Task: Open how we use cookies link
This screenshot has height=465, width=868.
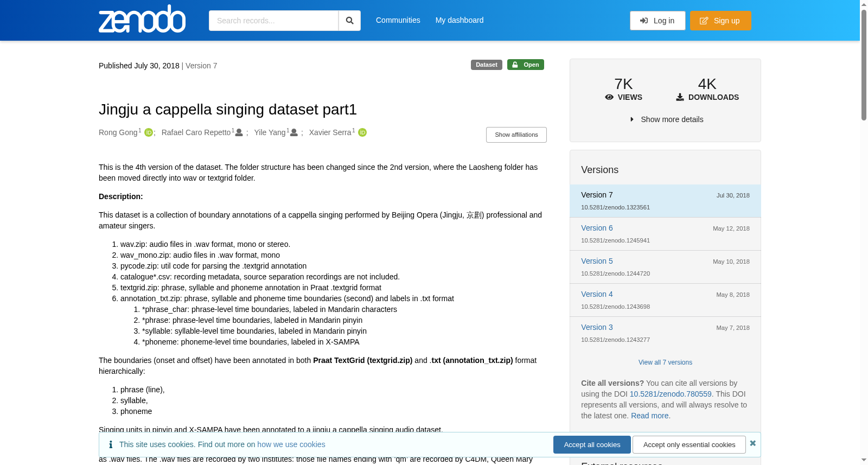Action: point(291,444)
